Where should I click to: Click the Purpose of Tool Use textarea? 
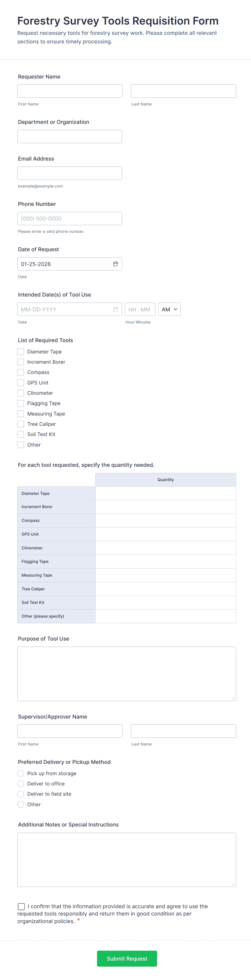[127, 674]
